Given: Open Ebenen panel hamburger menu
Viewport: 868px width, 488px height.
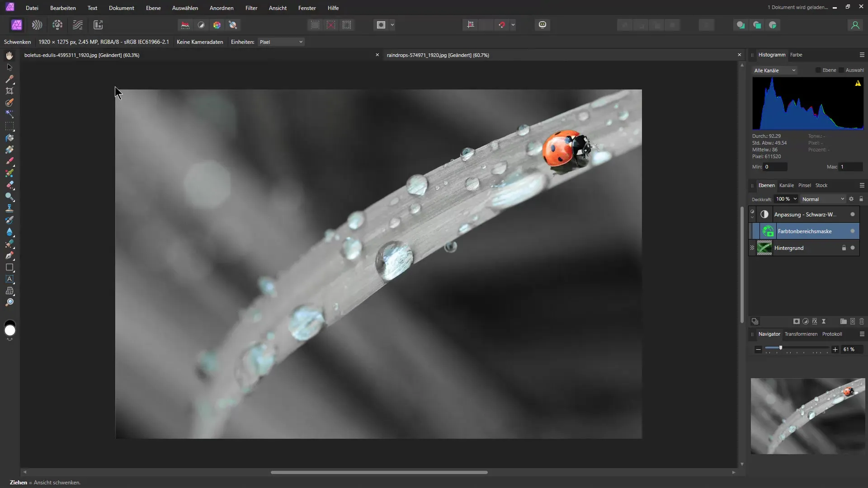Looking at the screenshot, I should pos(862,185).
